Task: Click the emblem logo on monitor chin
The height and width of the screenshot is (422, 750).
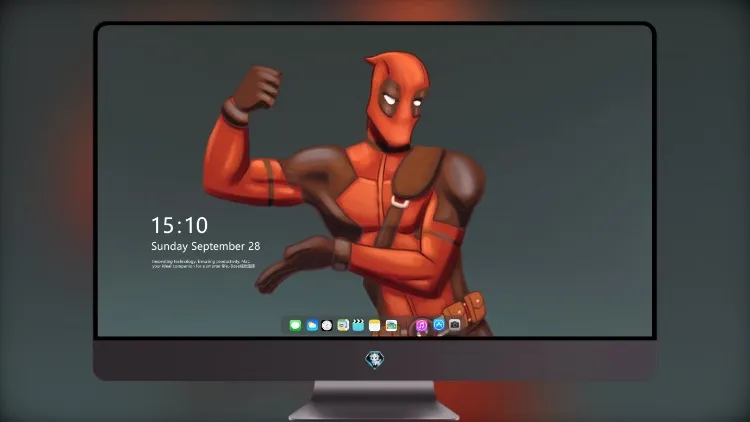Action: [375, 359]
